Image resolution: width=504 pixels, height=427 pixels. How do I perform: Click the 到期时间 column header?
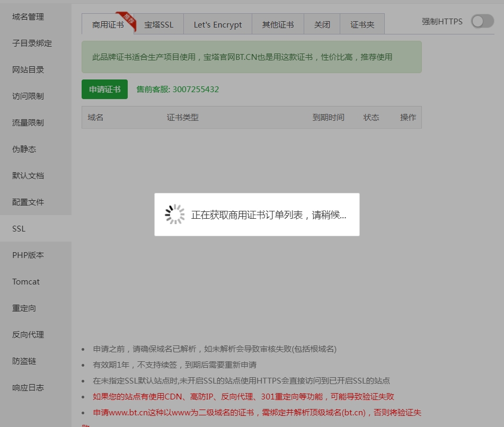point(328,117)
